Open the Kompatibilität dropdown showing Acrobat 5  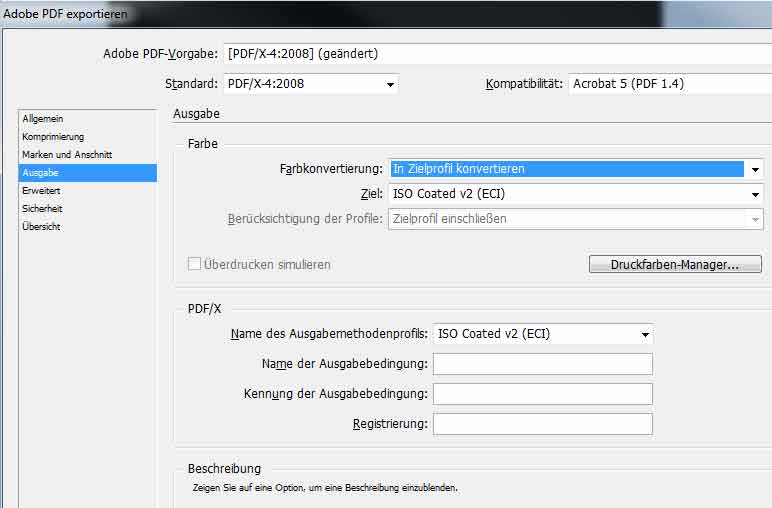pyautogui.click(x=670, y=84)
